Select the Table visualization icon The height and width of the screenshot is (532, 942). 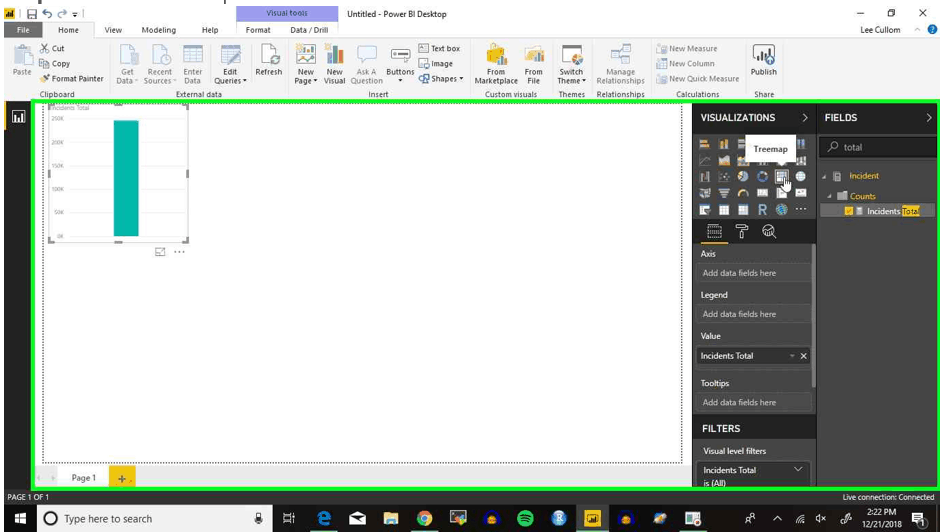724,210
